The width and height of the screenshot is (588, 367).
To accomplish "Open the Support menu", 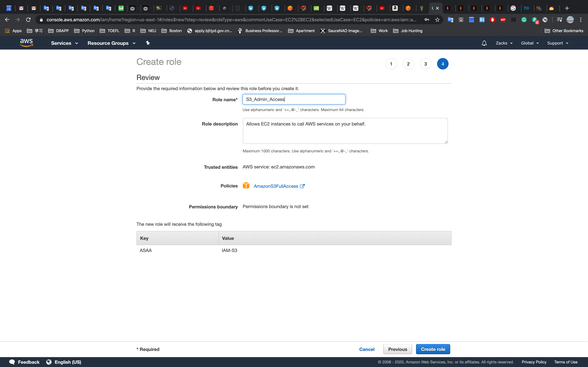I will (x=557, y=43).
